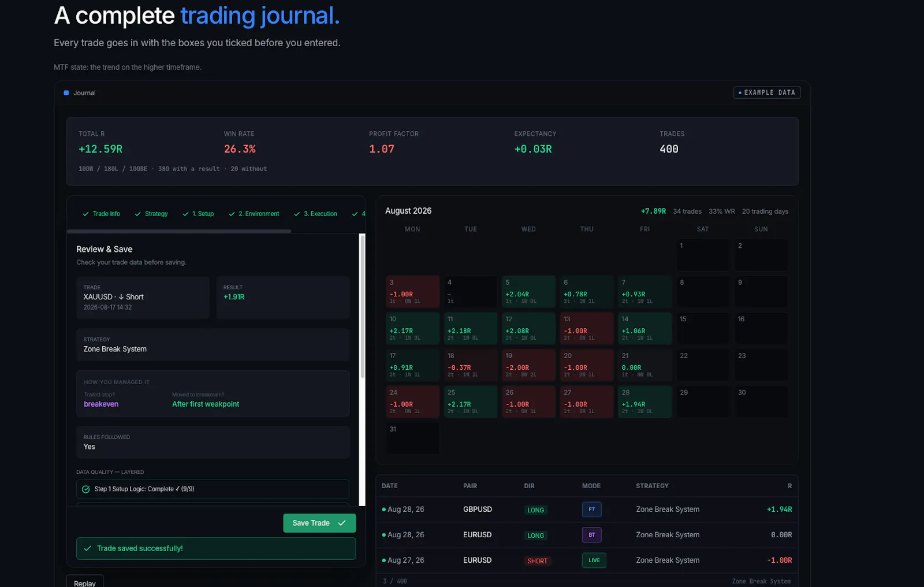Screen dimensions: 924x587
Task: Click the Review panel vertical scrollbar
Action: click(363, 306)
